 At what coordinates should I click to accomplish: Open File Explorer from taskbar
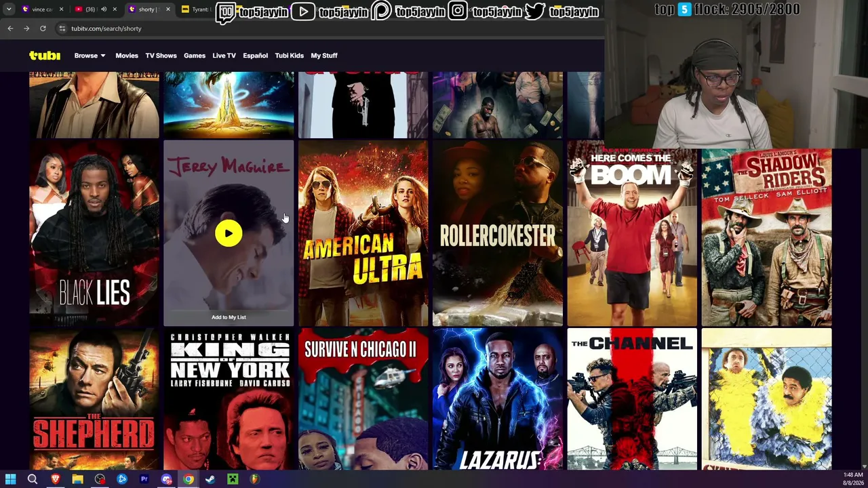click(78, 479)
